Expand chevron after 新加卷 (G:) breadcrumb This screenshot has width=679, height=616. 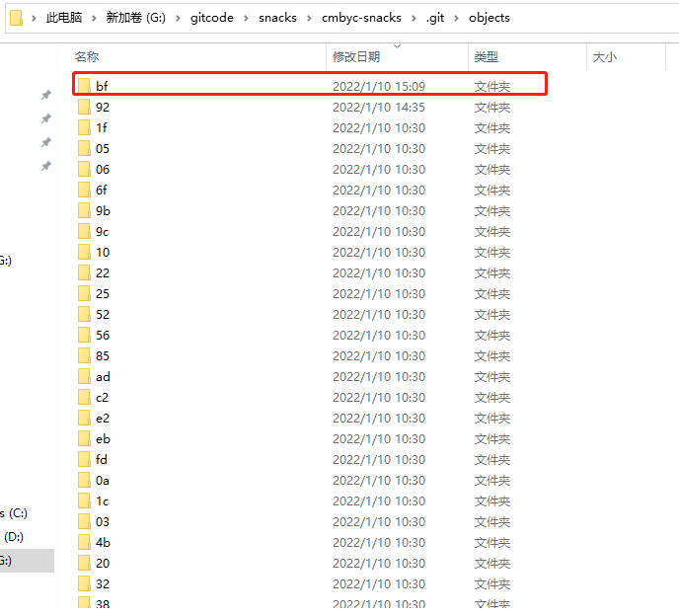coord(178,18)
